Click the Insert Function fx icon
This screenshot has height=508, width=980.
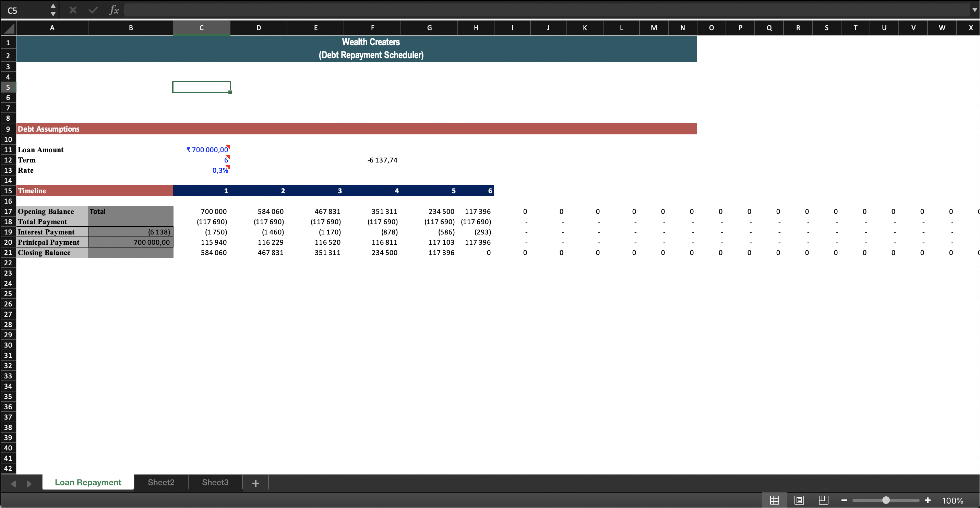coord(114,10)
